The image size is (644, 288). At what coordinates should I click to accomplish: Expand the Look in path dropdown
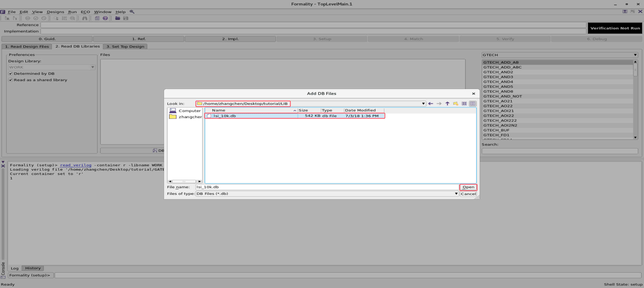click(x=423, y=103)
